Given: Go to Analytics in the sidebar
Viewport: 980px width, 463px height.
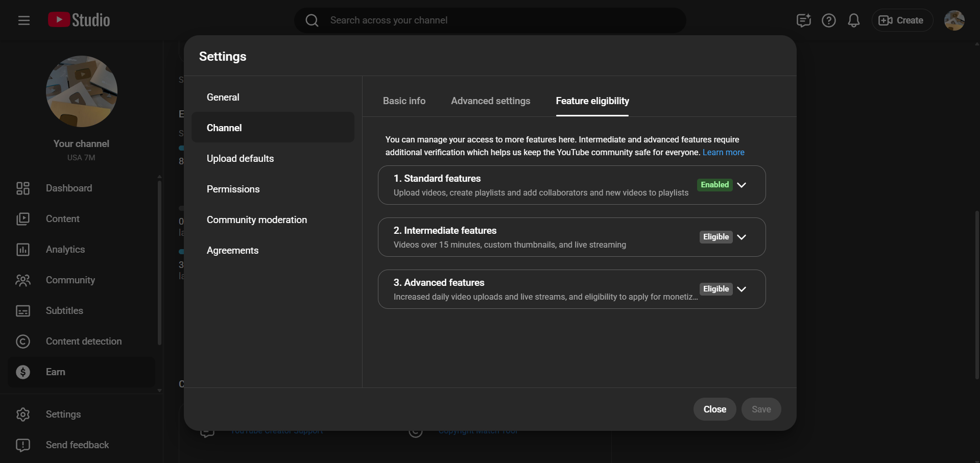Looking at the screenshot, I should 65,250.
